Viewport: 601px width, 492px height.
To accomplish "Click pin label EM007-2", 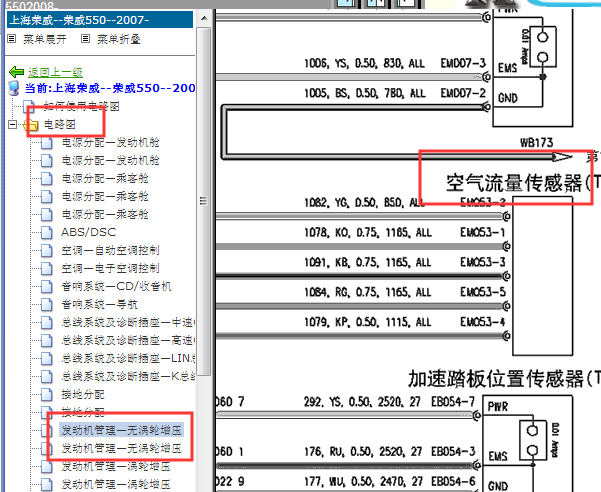I will (x=463, y=93).
